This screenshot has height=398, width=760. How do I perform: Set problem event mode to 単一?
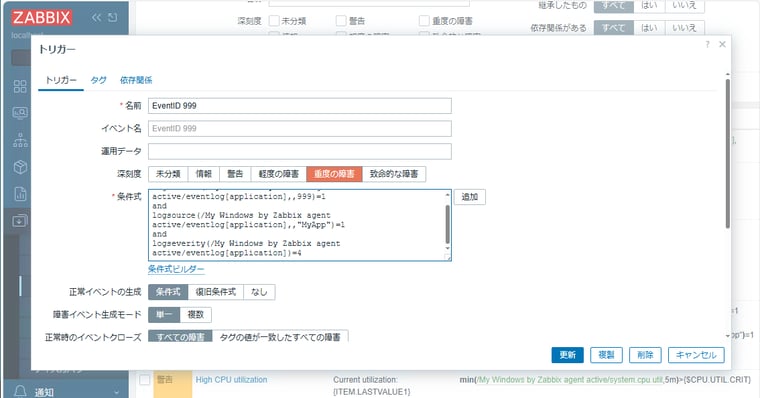164,315
